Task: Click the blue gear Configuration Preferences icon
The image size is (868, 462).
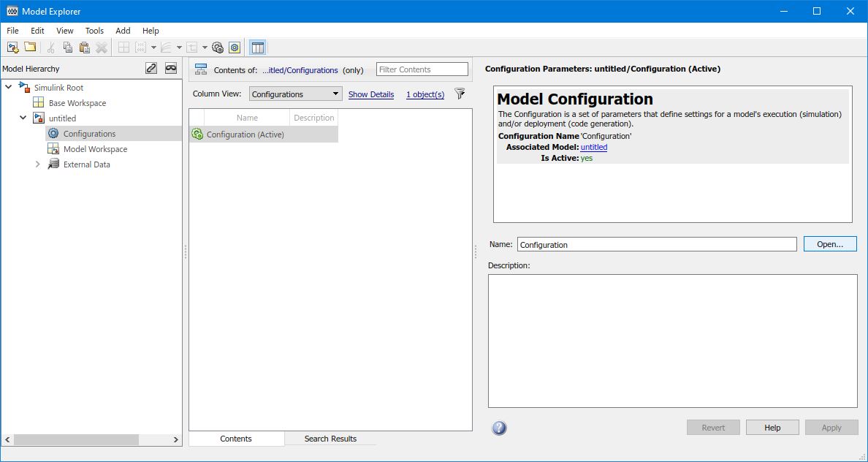Action: [235, 48]
